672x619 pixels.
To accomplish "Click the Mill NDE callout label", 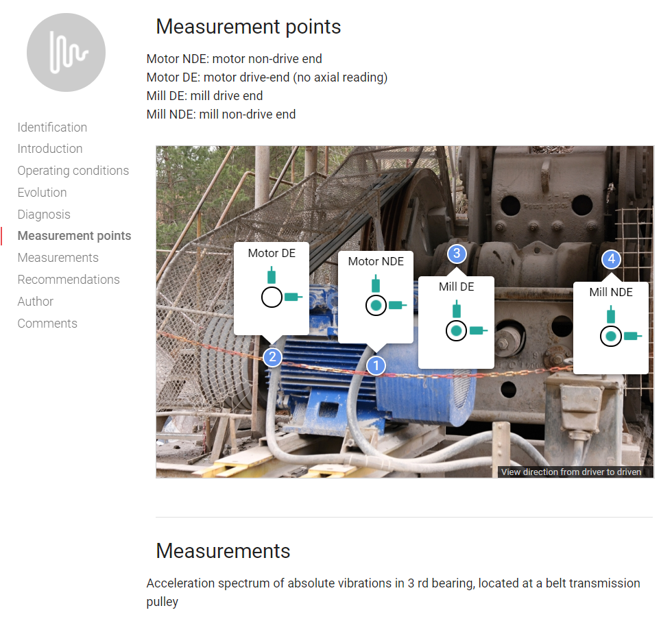I will 611,292.
